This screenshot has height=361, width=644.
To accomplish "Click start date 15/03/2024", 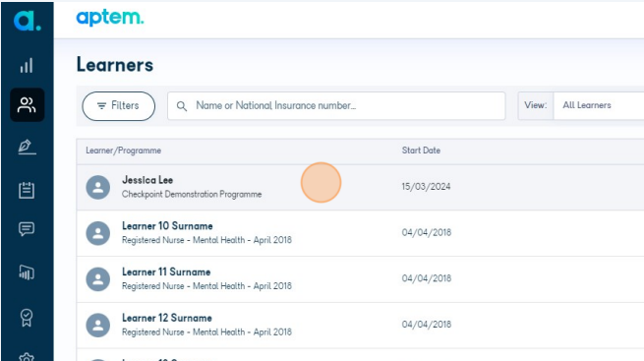I will (426, 187).
